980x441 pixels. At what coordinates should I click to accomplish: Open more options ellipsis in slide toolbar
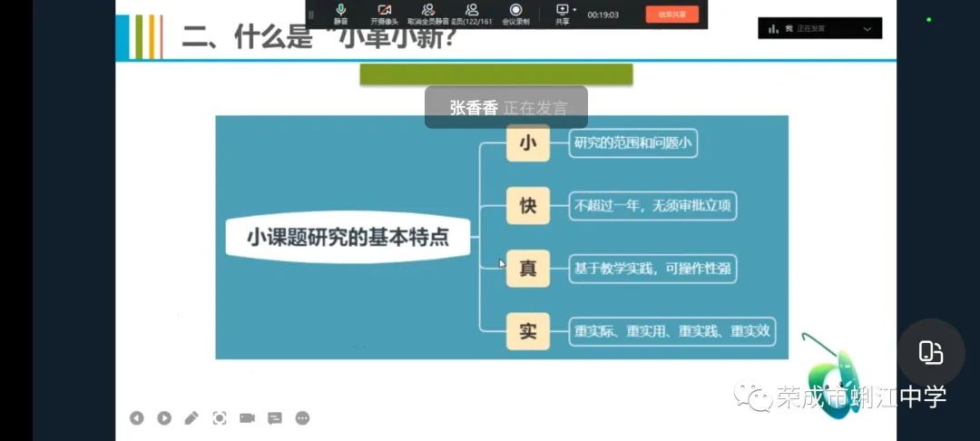coord(302,418)
